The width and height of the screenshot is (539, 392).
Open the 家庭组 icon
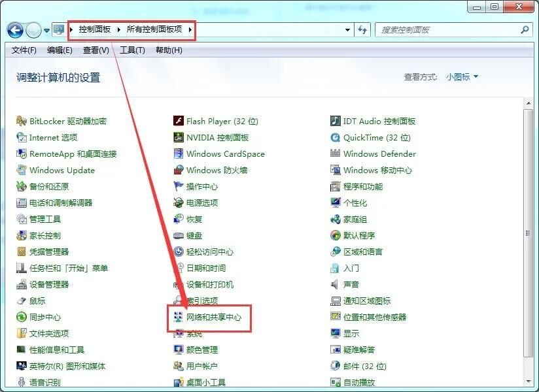335,220
